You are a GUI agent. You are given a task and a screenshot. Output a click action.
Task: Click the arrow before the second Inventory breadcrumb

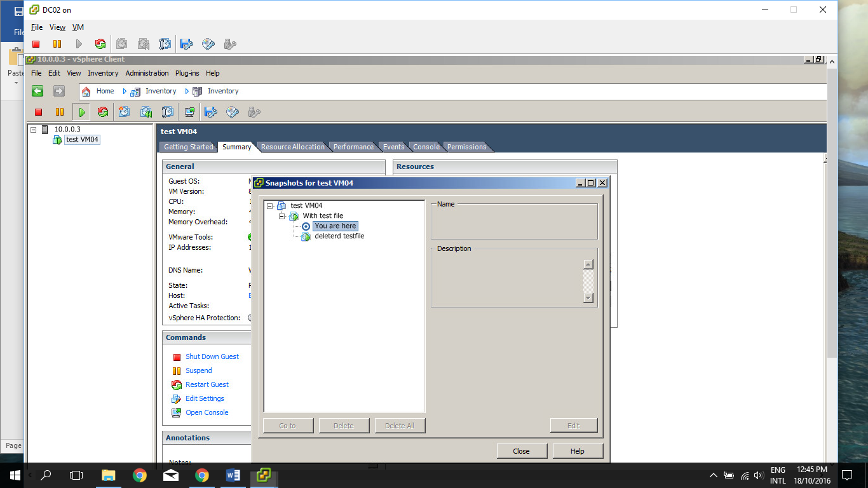tap(187, 91)
